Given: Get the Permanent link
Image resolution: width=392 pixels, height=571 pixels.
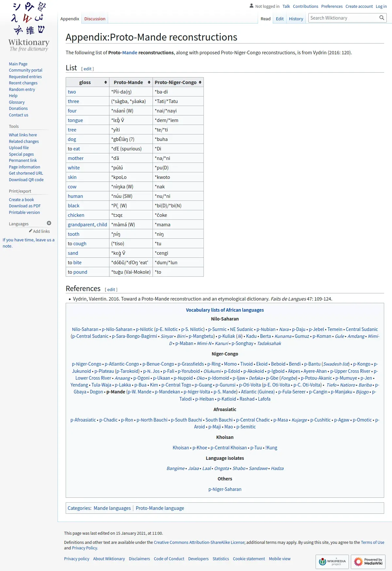Looking at the screenshot, I should 23,160.
